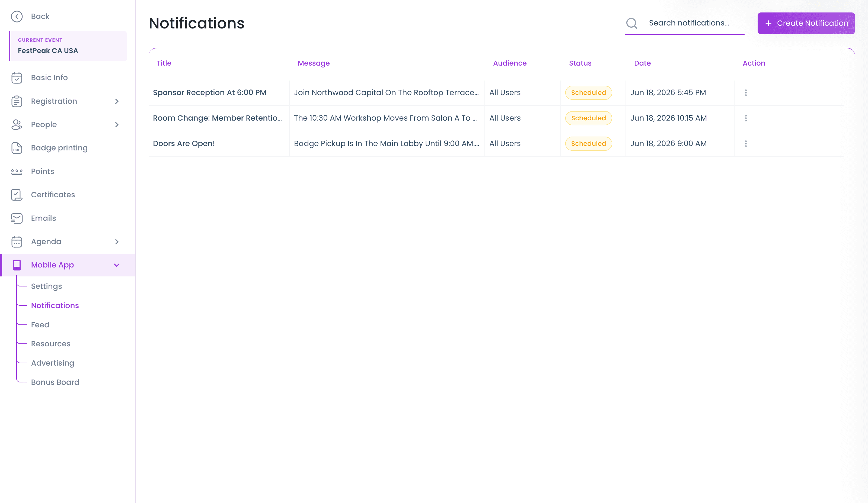Click Scheduled badge in Room Change row
Screen dimensions: 868x503
(588, 118)
